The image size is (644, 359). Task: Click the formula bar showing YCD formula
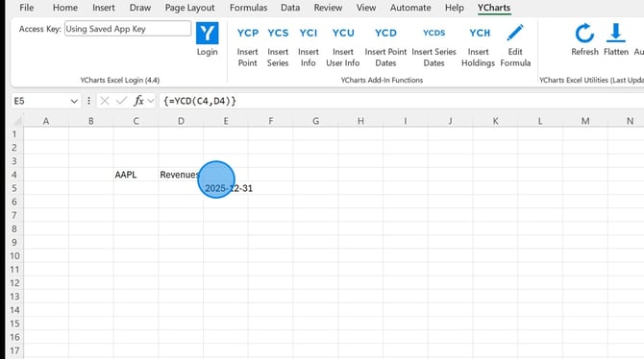(x=401, y=101)
